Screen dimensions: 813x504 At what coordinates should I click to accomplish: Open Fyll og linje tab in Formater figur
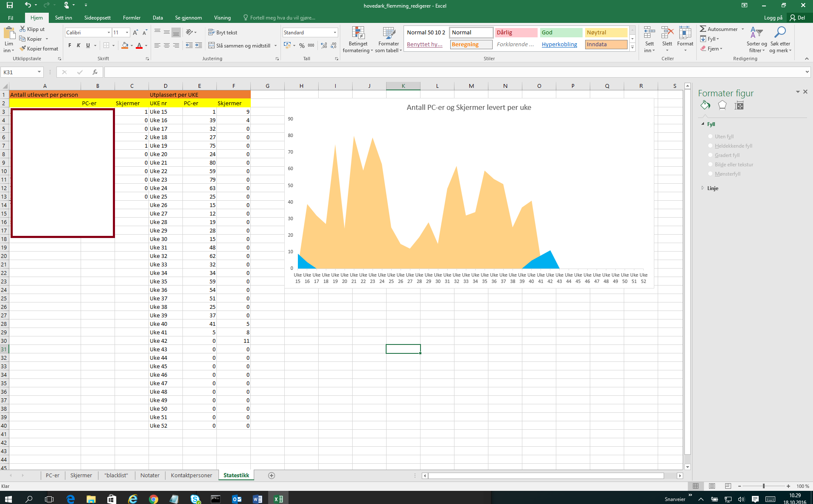(705, 105)
